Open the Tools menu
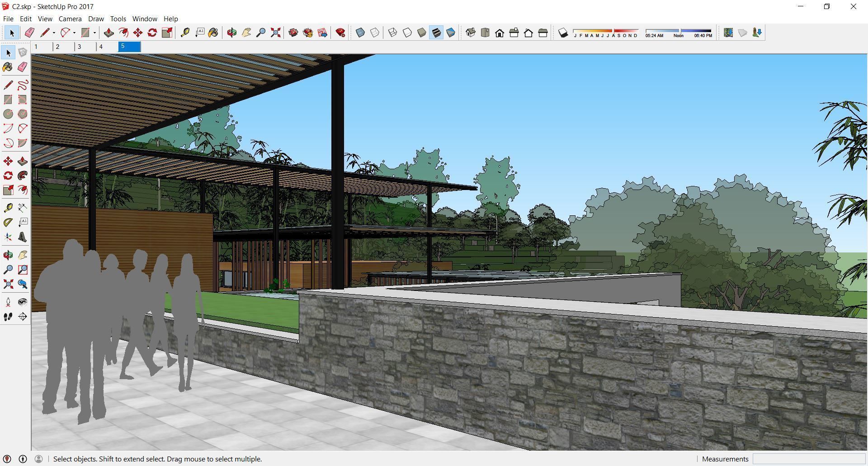868x466 pixels. pyautogui.click(x=118, y=19)
